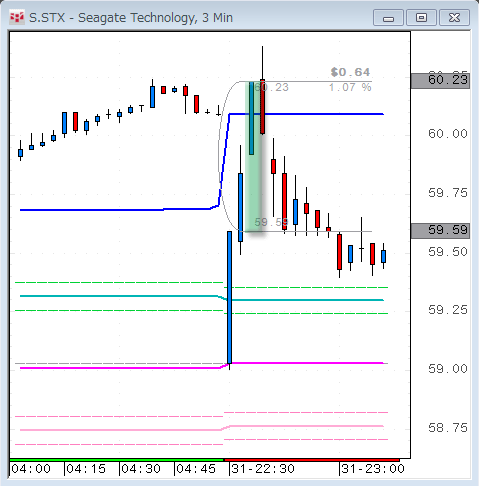Click the 04:00 time axis label
The height and width of the screenshot is (486, 479).
coord(31,469)
